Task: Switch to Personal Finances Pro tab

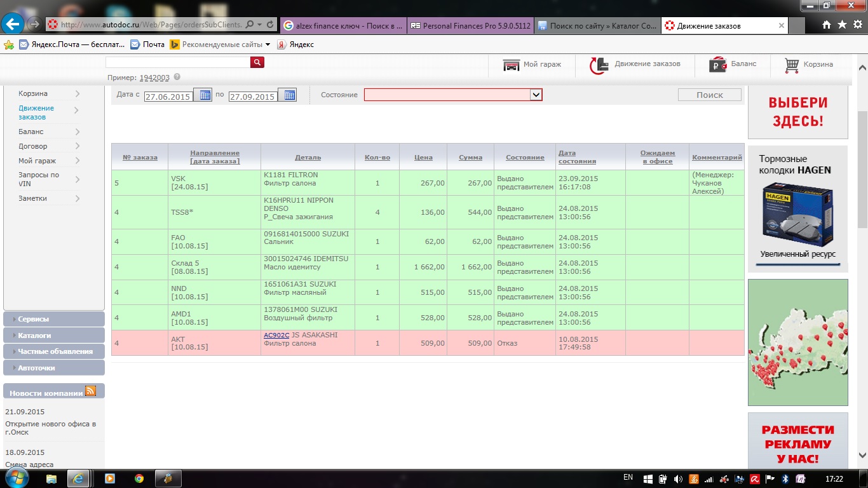Action: (x=470, y=25)
